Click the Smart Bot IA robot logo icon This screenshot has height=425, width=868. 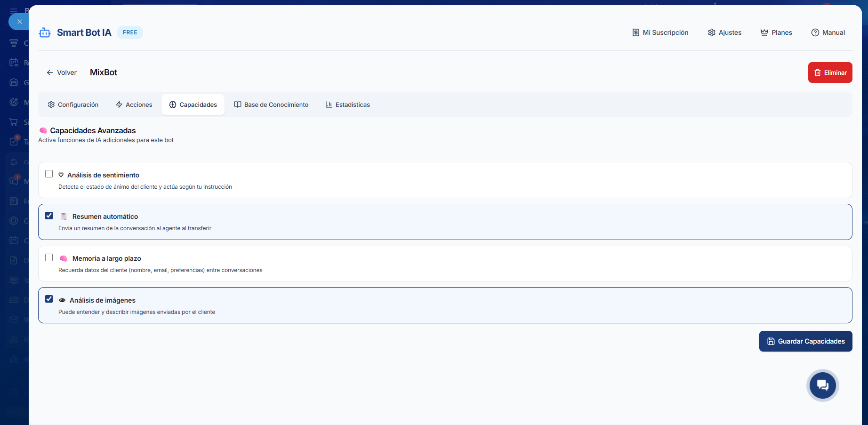point(45,32)
